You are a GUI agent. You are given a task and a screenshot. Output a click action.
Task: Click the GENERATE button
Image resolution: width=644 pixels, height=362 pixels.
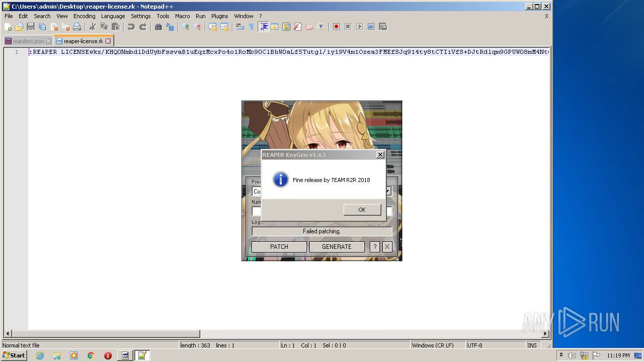click(337, 246)
